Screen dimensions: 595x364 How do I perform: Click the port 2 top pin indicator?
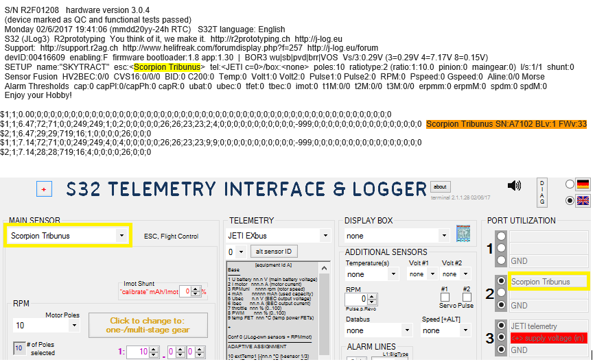[501, 281]
